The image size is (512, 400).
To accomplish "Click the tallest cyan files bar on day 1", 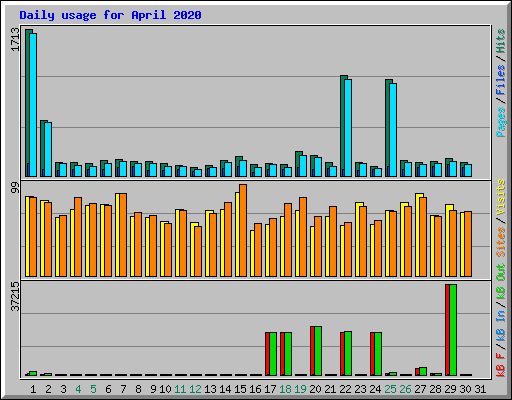I will point(33,105).
